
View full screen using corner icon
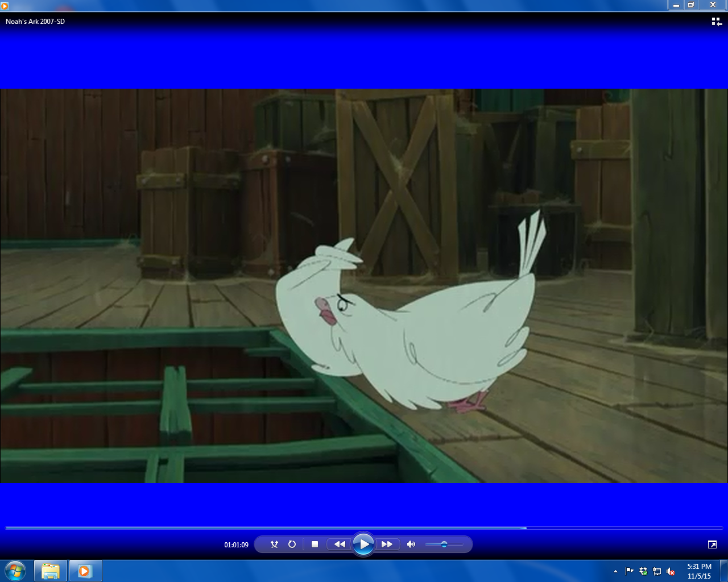[712, 544]
